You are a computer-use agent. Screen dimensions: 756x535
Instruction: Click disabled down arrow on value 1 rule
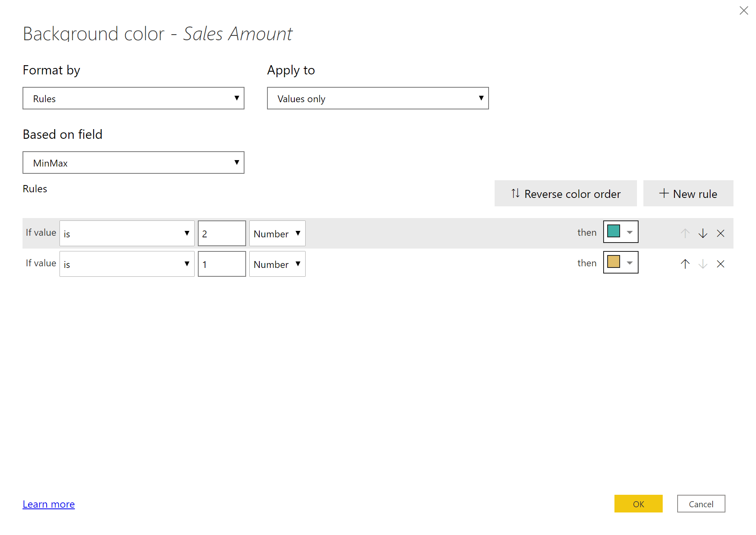pos(703,264)
